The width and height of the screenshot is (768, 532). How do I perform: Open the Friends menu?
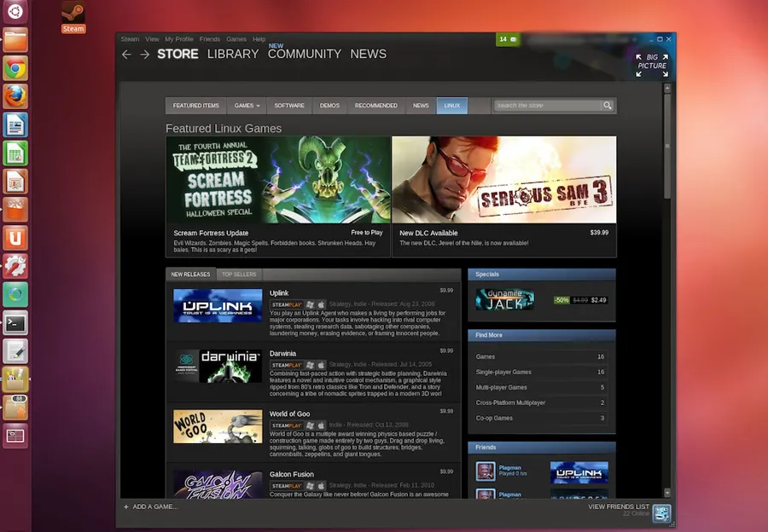pyautogui.click(x=210, y=39)
